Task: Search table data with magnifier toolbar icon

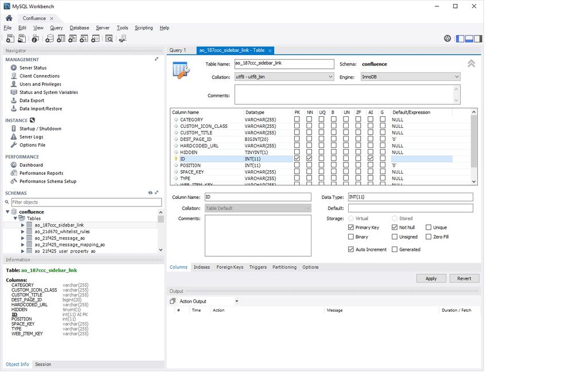Action: pyautogui.click(x=109, y=38)
